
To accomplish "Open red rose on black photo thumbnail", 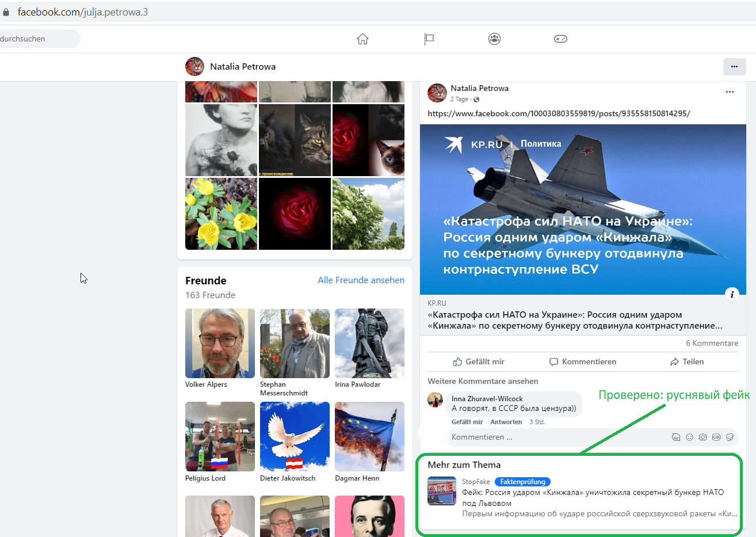I will coord(295,214).
